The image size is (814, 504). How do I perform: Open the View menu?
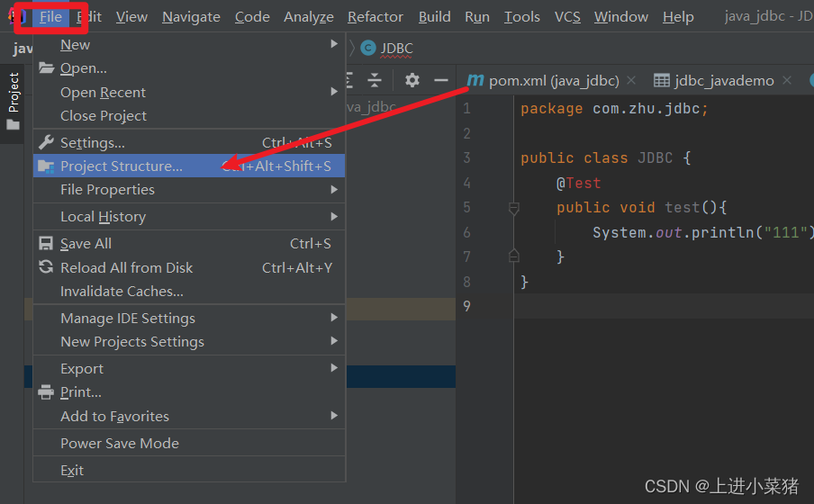[131, 17]
